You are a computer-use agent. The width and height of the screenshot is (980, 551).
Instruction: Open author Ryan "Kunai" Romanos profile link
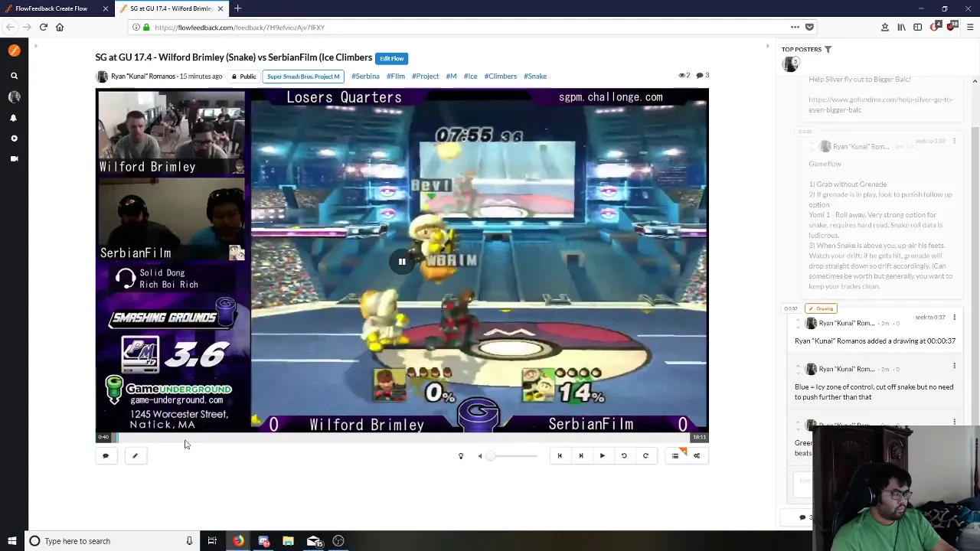coord(143,77)
